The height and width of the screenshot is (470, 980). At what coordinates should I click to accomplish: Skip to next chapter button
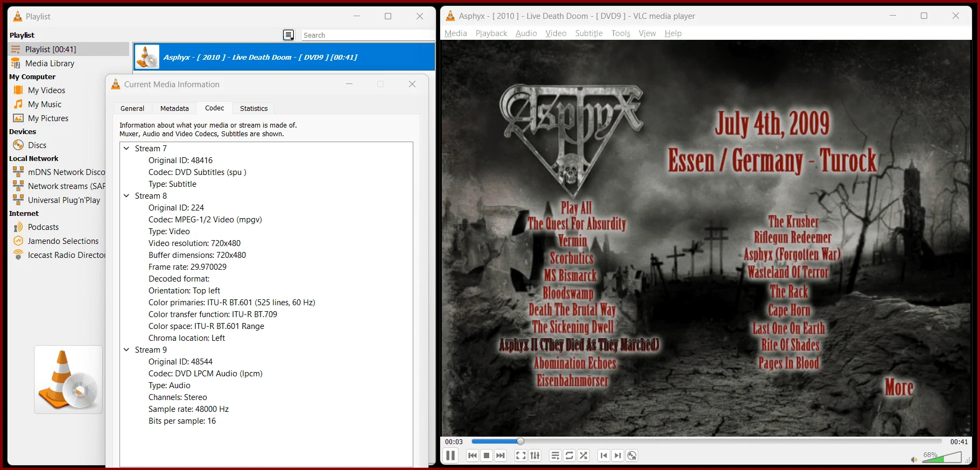point(618,455)
